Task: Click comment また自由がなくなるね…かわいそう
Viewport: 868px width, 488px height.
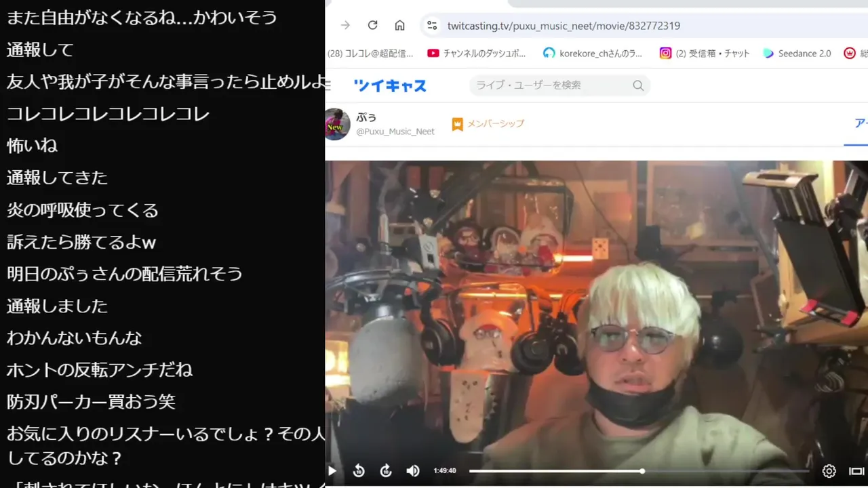Action: (x=142, y=18)
